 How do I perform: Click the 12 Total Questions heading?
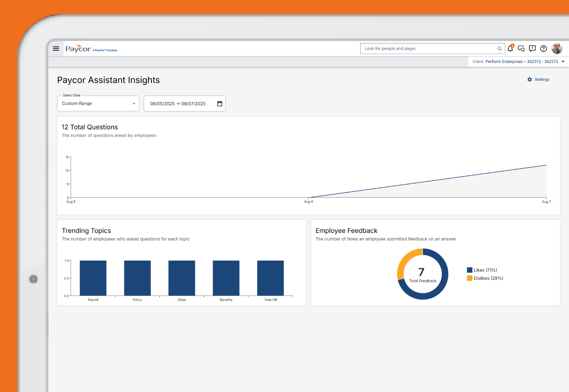pos(90,127)
